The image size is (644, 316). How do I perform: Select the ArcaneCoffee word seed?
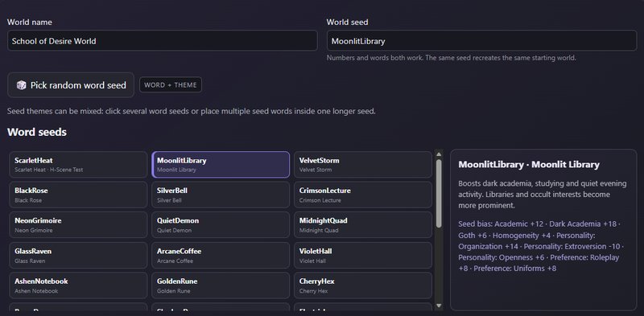[221, 255]
